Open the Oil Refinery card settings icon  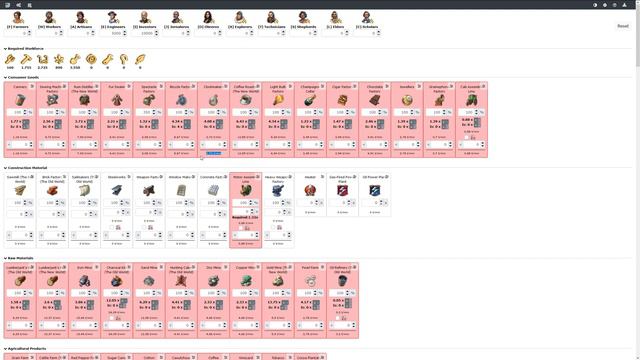coord(355,267)
